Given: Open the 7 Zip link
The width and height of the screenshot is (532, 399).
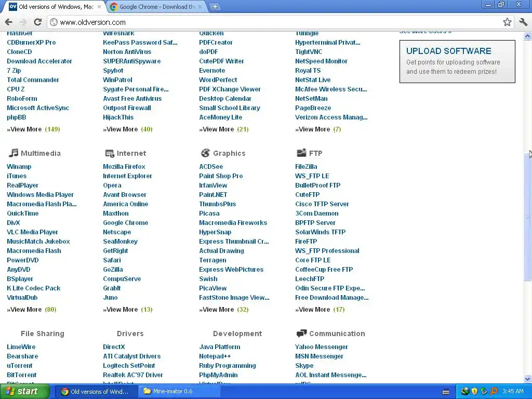Looking at the screenshot, I should click(14, 71).
